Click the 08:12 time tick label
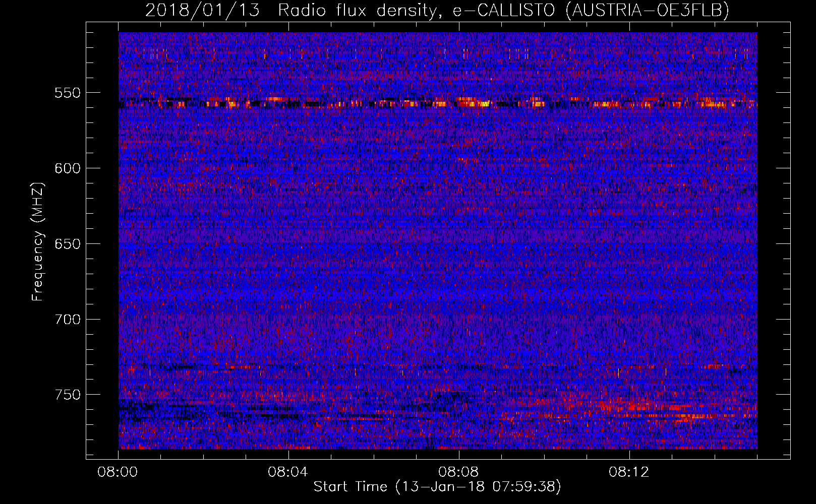 coord(629,472)
